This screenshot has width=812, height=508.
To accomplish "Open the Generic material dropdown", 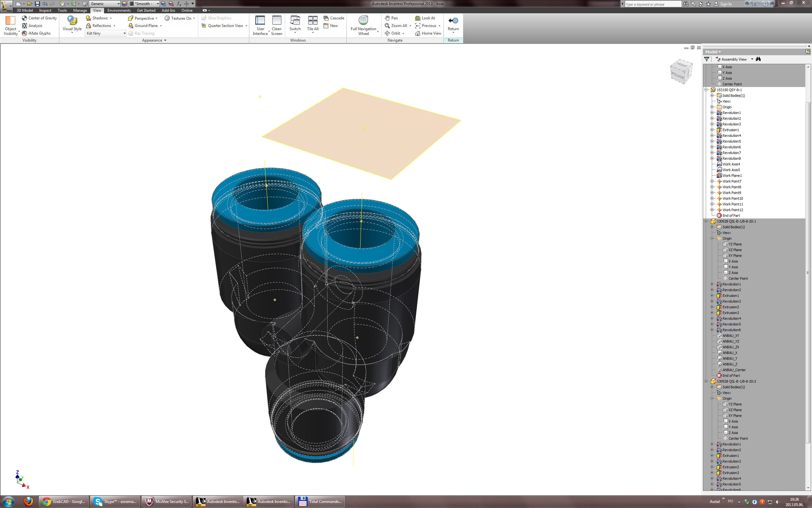I will coord(105,4).
